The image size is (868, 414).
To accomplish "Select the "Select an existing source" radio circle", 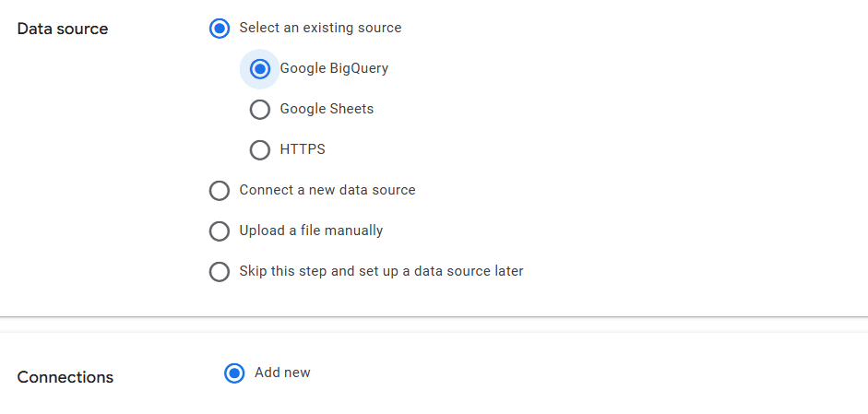I will [220, 29].
